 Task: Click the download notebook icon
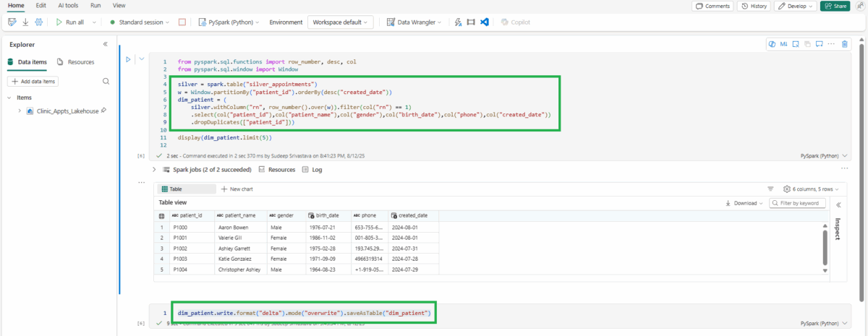point(25,22)
